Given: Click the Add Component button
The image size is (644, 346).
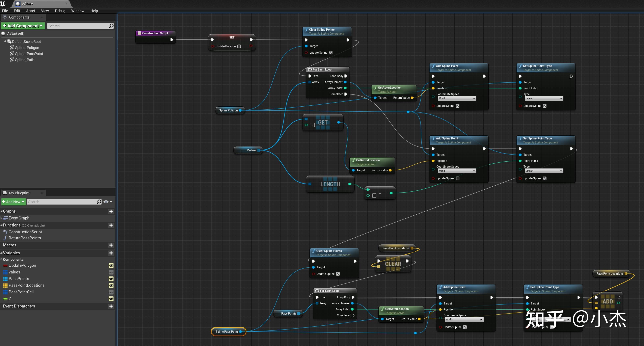Looking at the screenshot, I should tap(23, 26).
